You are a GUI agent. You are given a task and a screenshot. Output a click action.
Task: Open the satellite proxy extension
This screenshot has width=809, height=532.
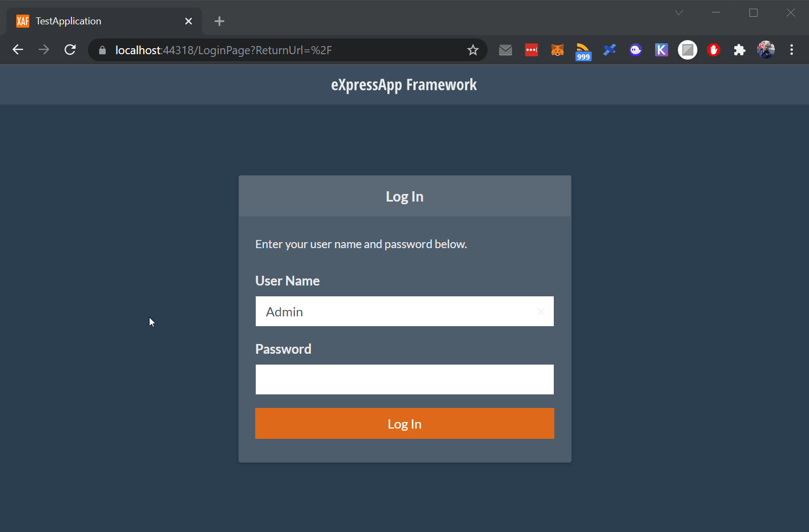coord(610,50)
